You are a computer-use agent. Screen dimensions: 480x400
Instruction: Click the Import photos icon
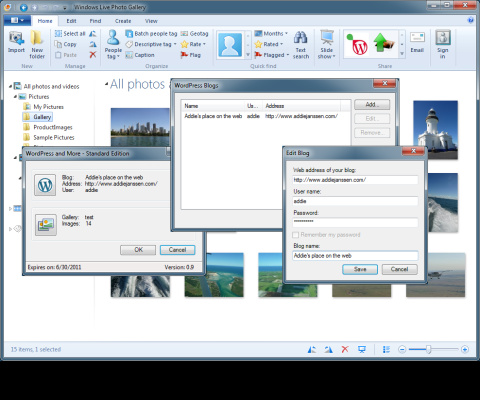[x=16, y=42]
